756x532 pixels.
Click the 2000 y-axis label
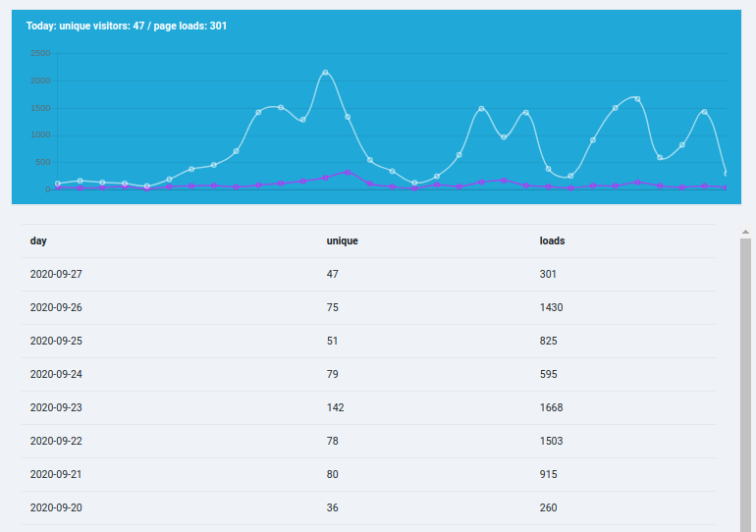point(40,80)
